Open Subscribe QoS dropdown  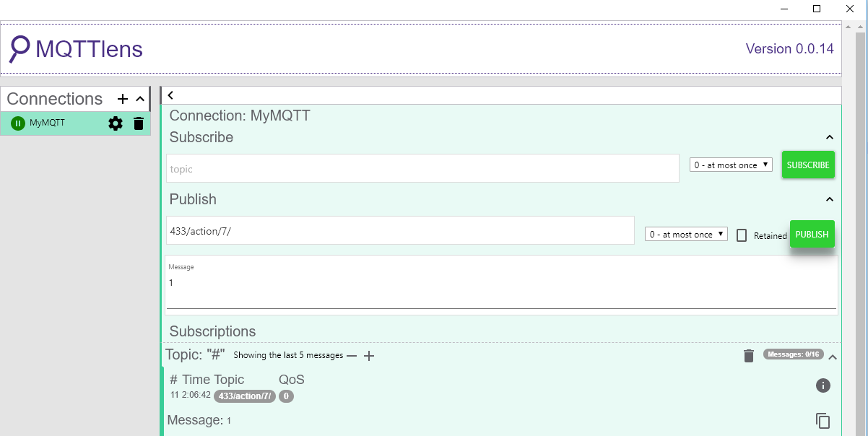coord(731,165)
